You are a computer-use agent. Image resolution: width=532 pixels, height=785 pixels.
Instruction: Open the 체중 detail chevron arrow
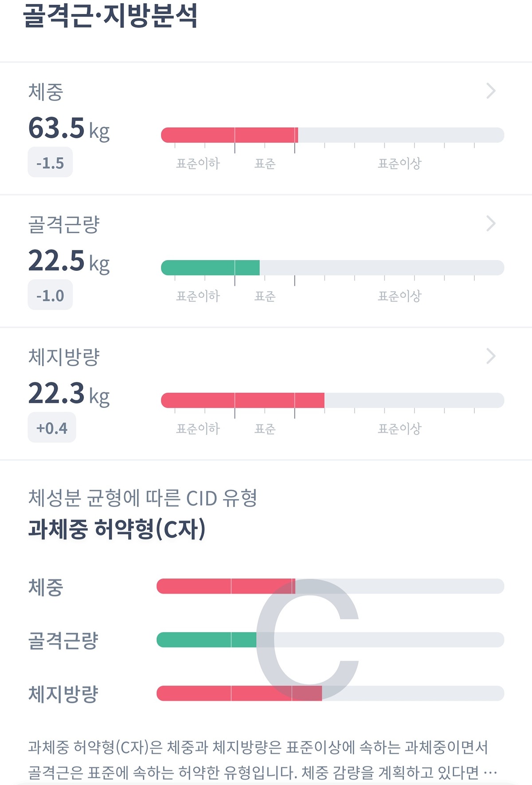(491, 91)
